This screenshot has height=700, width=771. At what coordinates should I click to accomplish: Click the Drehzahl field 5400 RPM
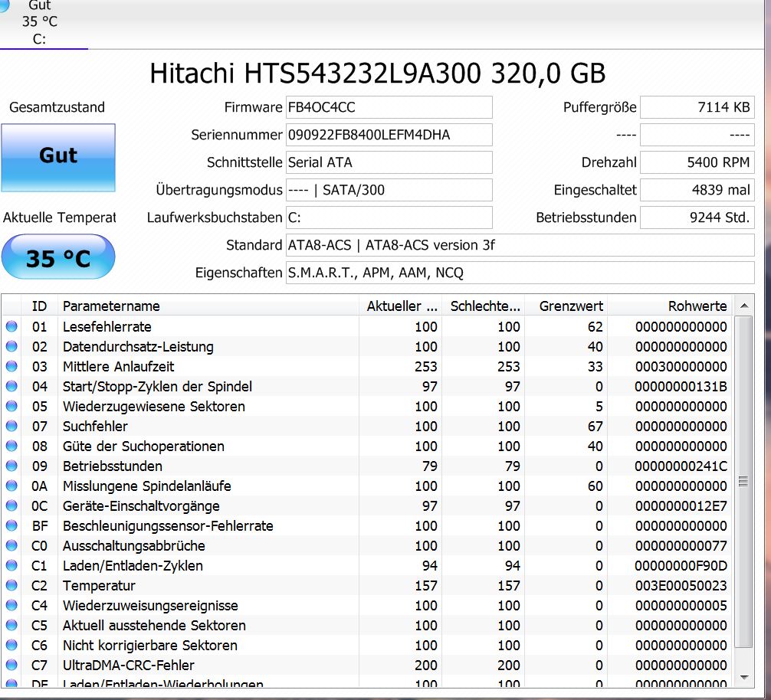[697, 162]
